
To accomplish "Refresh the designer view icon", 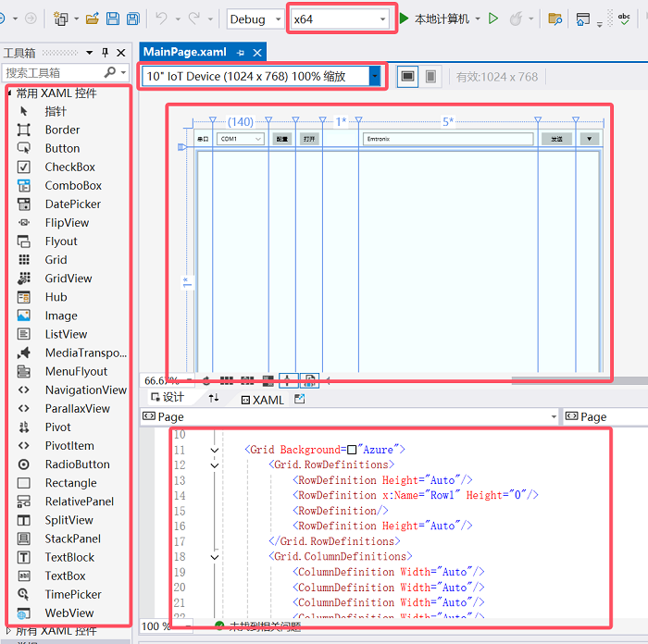I will point(206,380).
